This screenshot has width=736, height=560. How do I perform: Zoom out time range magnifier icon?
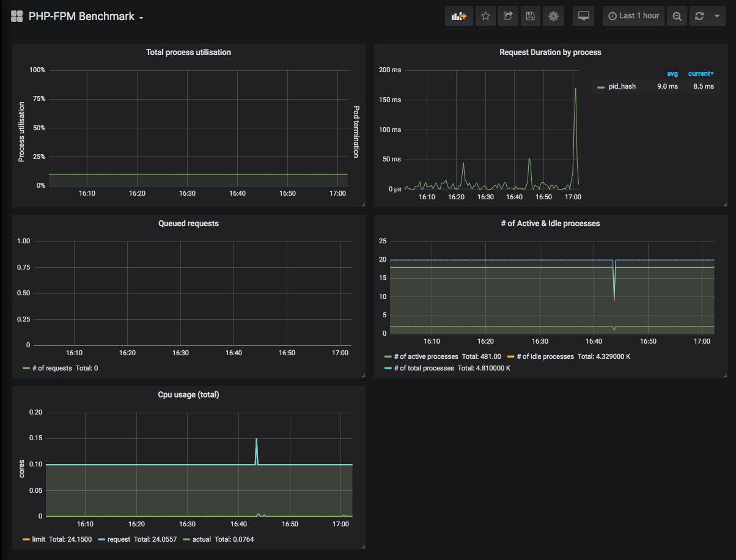click(677, 17)
